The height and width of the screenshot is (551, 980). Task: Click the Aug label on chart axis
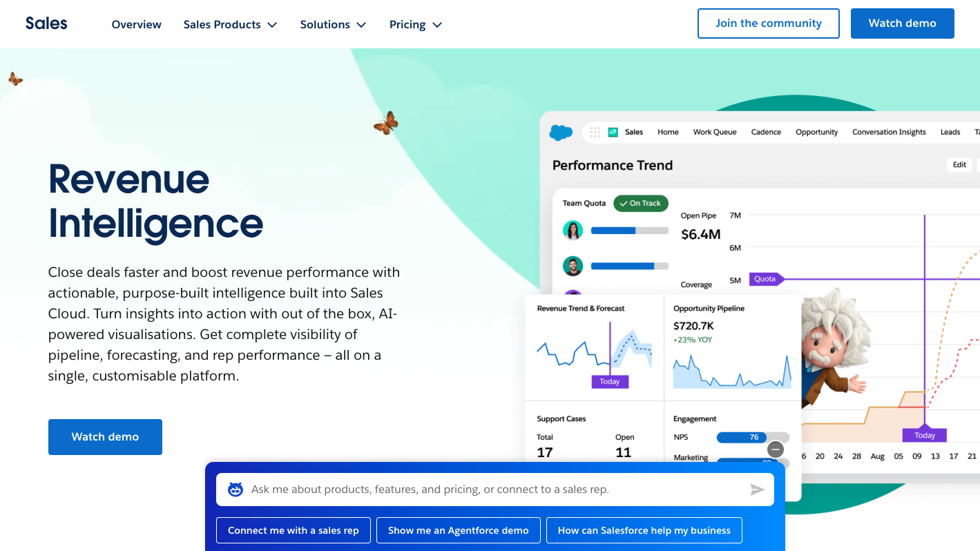[878, 456]
